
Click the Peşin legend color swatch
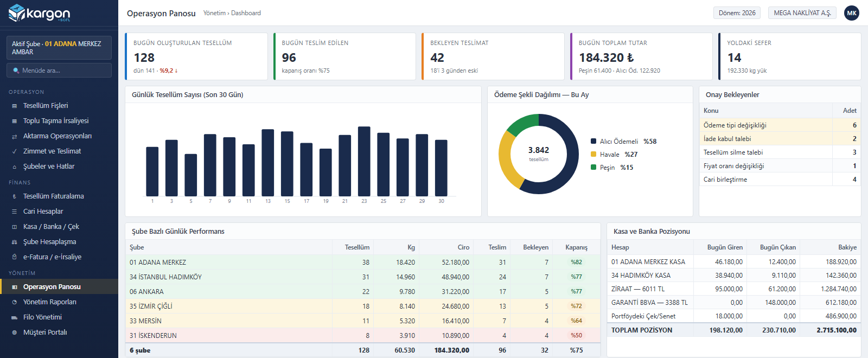(x=593, y=168)
